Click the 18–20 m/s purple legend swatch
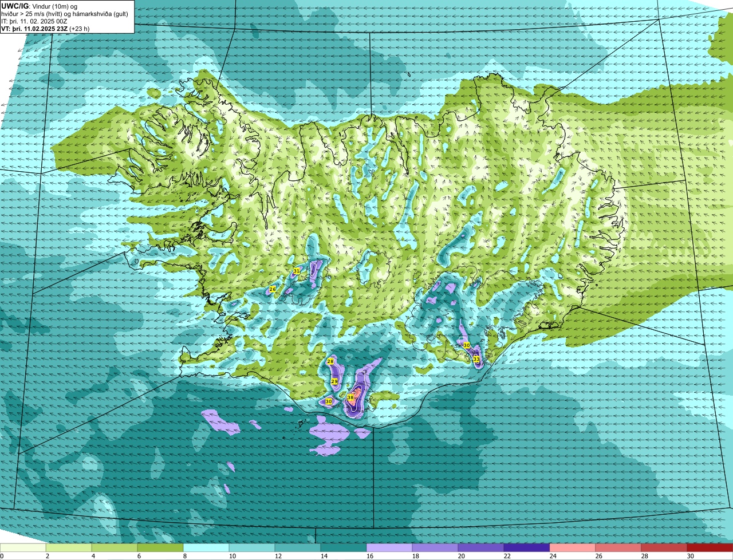The width and height of the screenshot is (733, 560). pyautogui.click(x=435, y=547)
